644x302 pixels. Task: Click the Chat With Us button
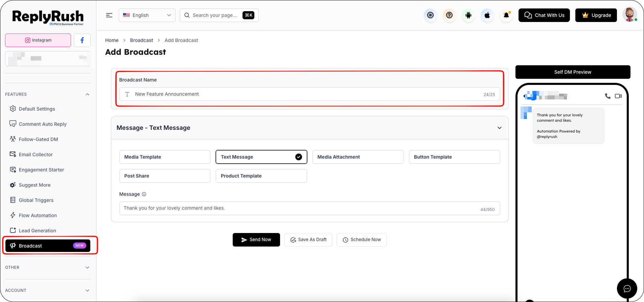pyautogui.click(x=544, y=15)
